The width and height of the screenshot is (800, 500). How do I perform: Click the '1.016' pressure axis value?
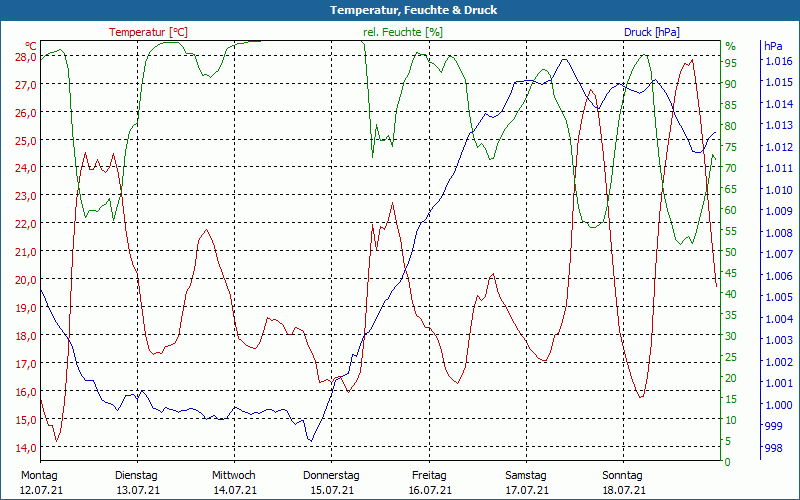pos(777,61)
